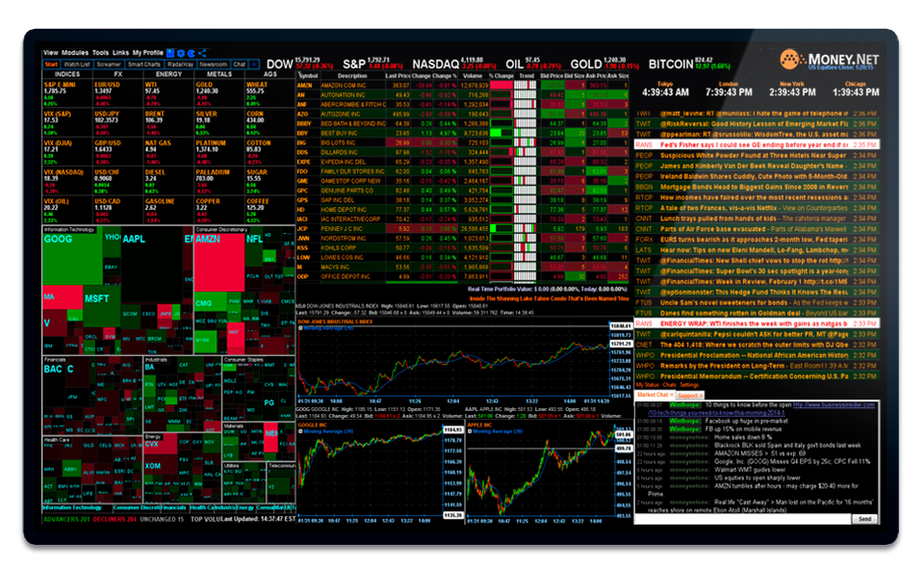Viewport: 924px width, 566px height.
Task: Select the GOLD commodity quote cell
Action: point(219,94)
